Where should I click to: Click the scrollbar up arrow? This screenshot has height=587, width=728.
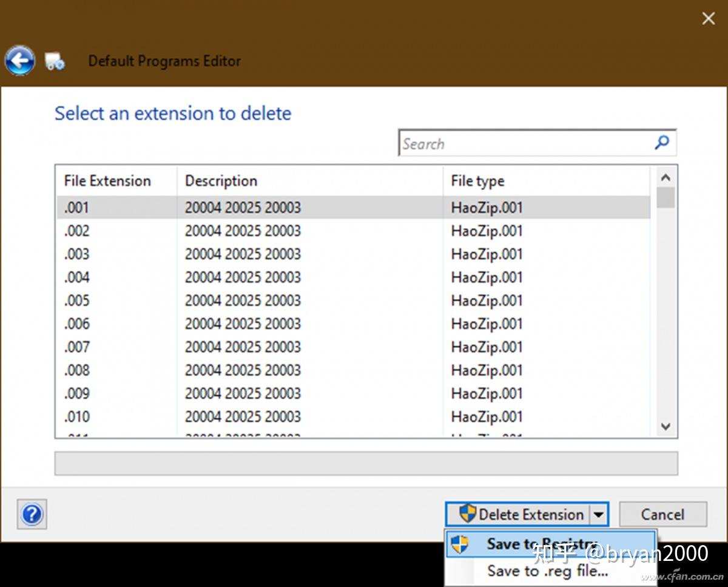pos(666,178)
